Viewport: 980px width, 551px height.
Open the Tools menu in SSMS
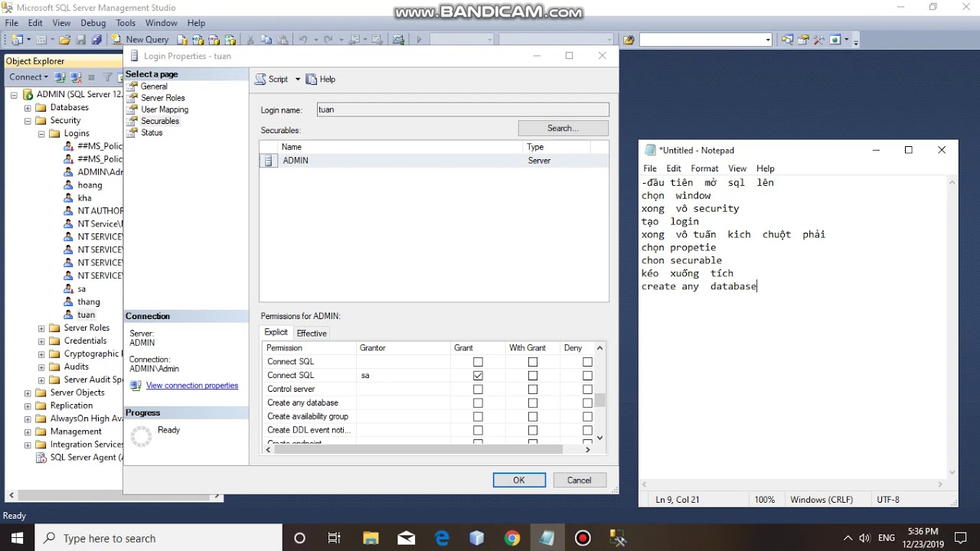(x=126, y=23)
